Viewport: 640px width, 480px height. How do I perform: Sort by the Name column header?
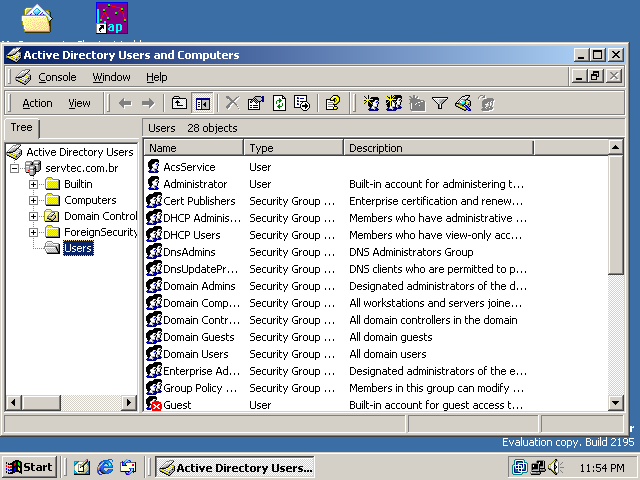[194, 148]
